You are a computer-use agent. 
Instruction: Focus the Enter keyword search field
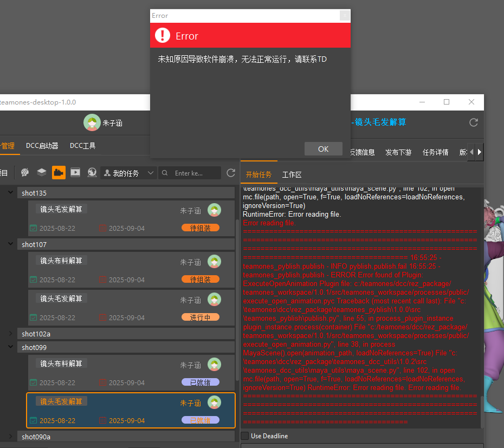click(x=196, y=173)
